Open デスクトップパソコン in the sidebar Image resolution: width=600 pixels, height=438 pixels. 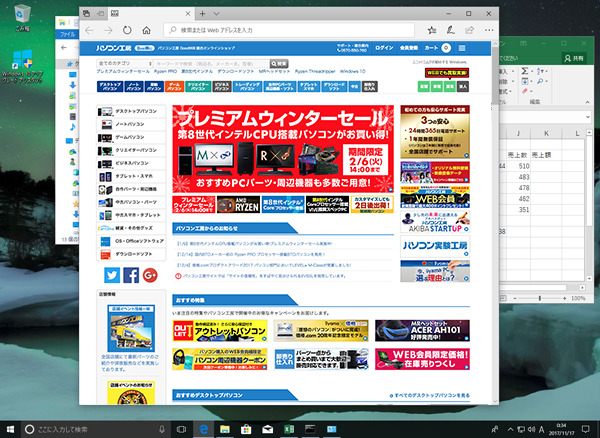pyautogui.click(x=131, y=111)
